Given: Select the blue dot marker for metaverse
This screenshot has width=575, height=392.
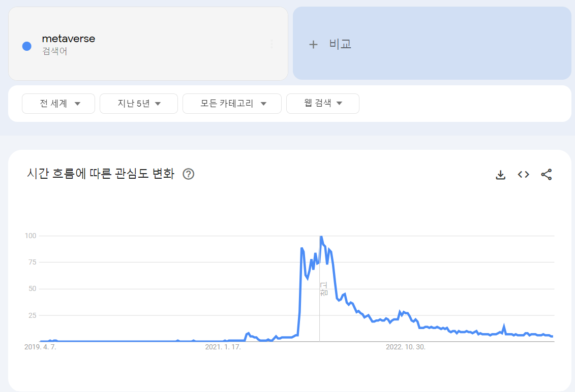Looking at the screenshot, I should 26,46.
